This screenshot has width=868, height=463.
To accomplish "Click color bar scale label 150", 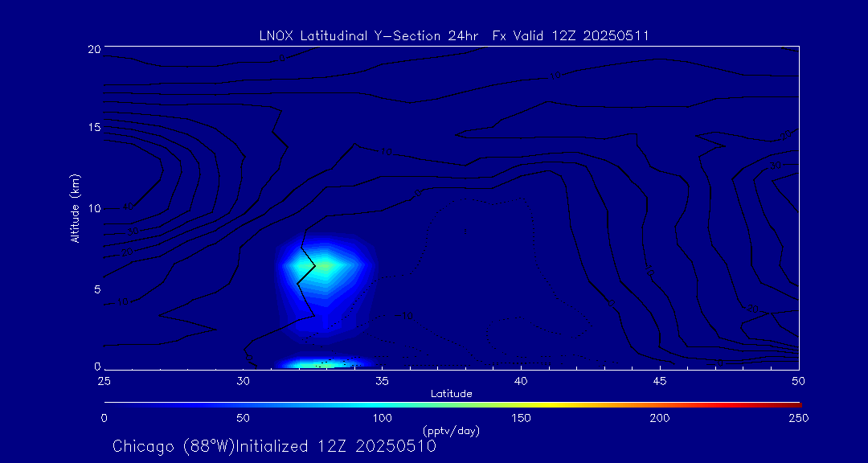I will (521, 418).
